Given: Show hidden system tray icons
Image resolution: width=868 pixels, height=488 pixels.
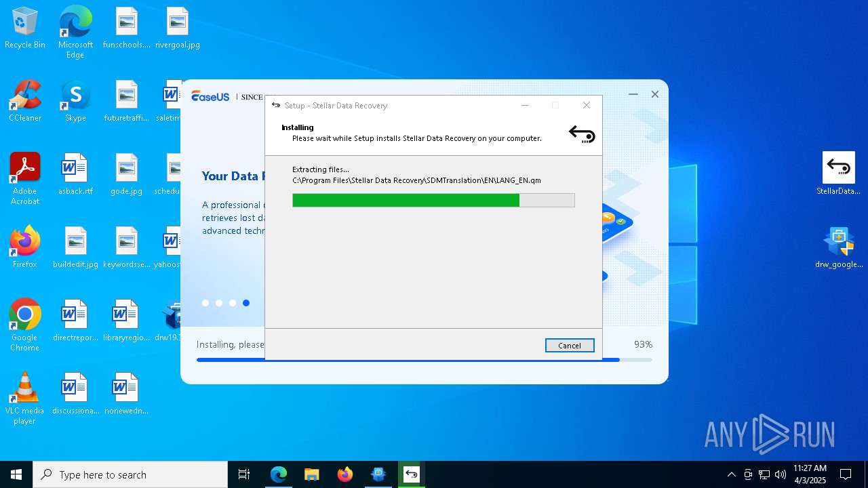Looking at the screenshot, I should tap(731, 474).
